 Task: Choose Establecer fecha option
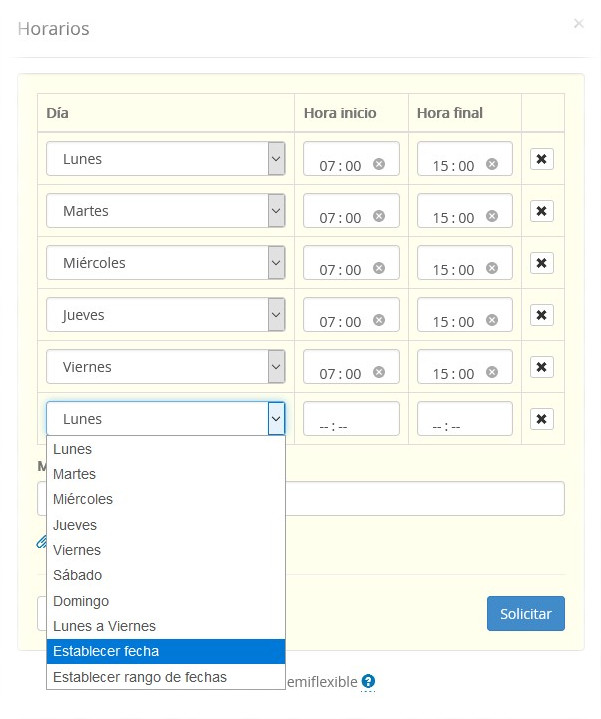click(x=106, y=651)
